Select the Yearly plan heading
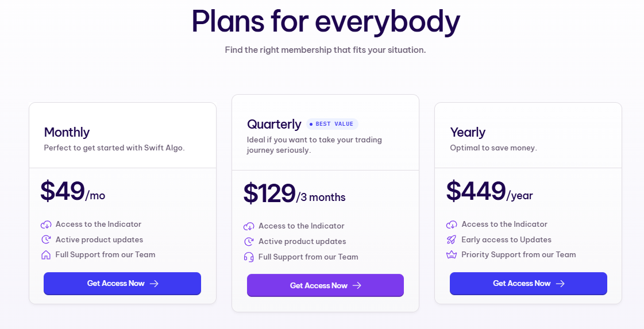 tap(468, 132)
